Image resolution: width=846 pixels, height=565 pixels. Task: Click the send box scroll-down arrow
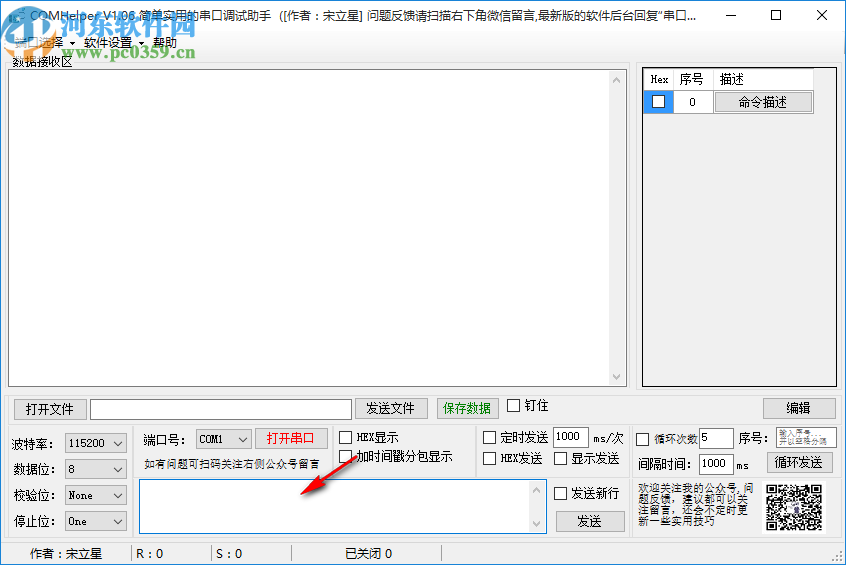536,523
